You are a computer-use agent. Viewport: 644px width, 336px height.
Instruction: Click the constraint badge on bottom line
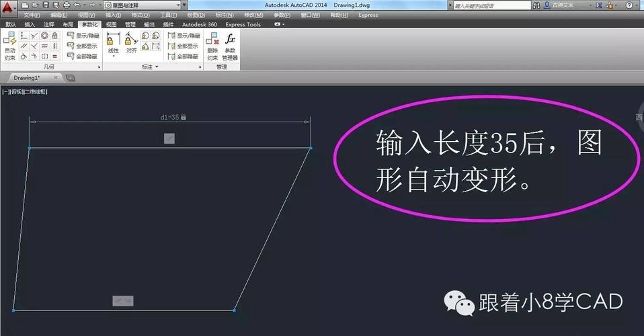click(123, 300)
